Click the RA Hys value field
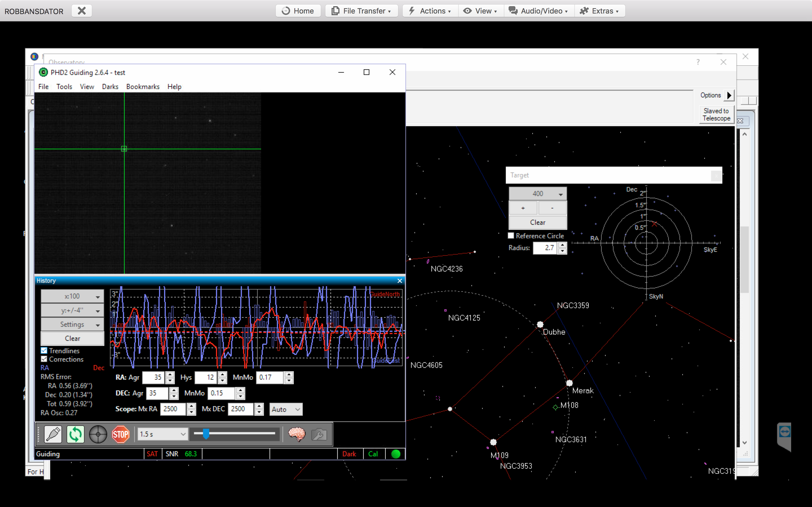The height and width of the screenshot is (507, 812). 206,377
